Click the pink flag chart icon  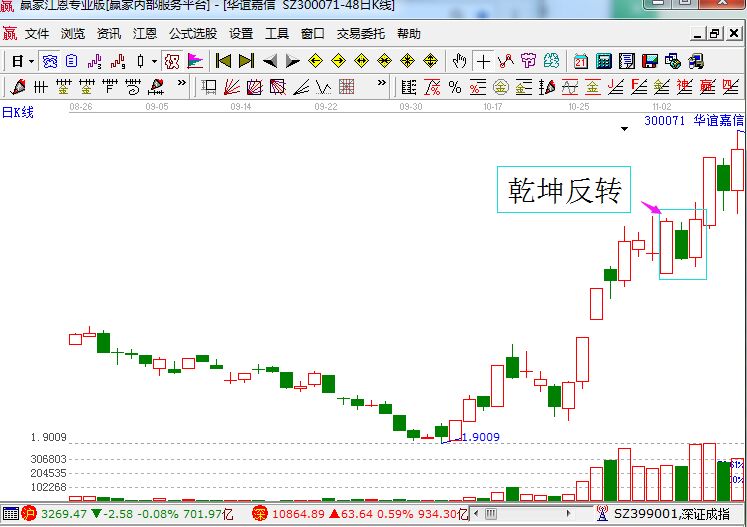[x=195, y=61]
